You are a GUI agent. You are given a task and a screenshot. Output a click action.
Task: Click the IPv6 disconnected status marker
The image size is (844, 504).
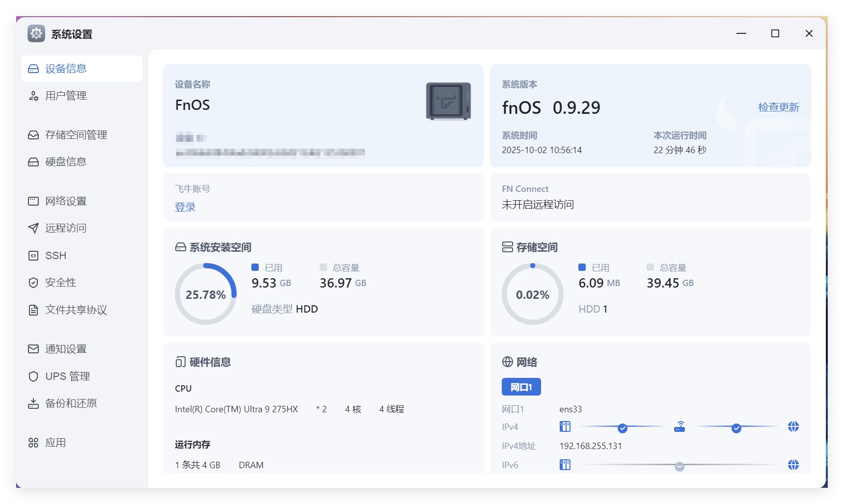[x=680, y=467]
